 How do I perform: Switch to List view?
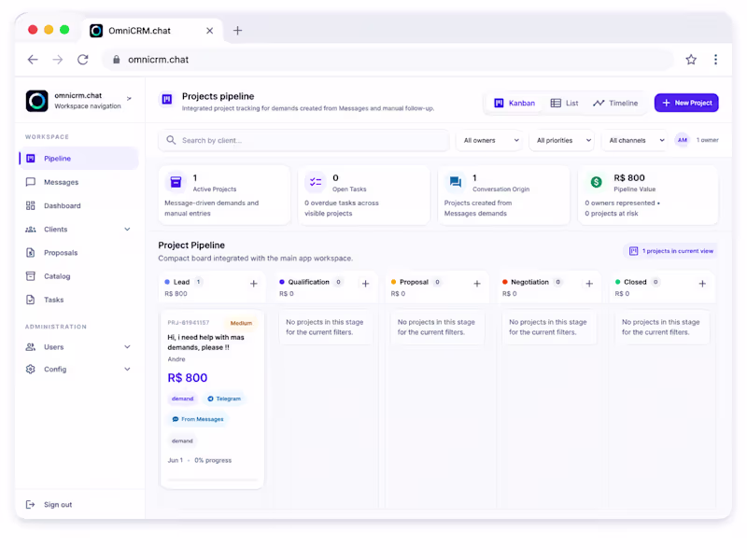tap(564, 103)
